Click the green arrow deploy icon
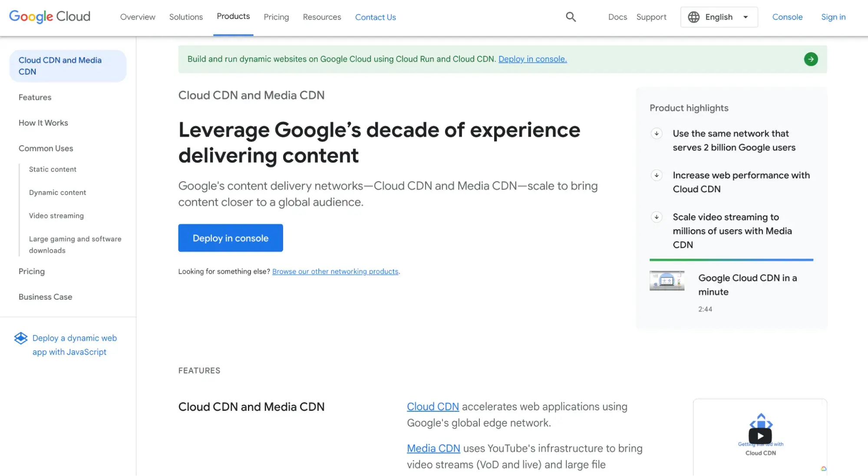This screenshot has width=868, height=476. click(x=811, y=59)
